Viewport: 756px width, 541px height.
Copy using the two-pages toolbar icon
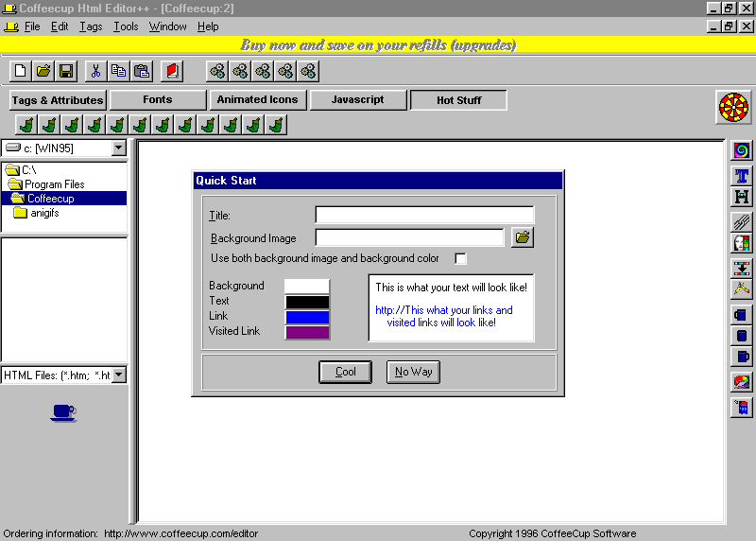[119, 71]
